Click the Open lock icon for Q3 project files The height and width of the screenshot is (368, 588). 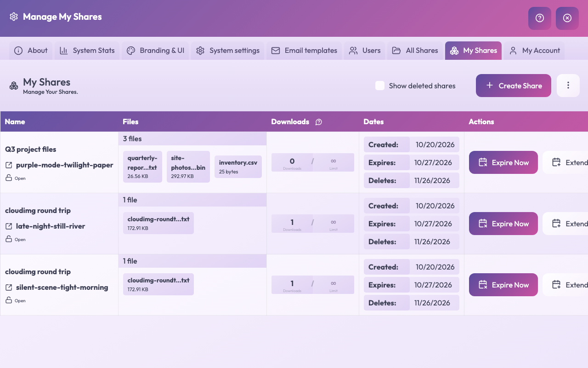coord(9,178)
